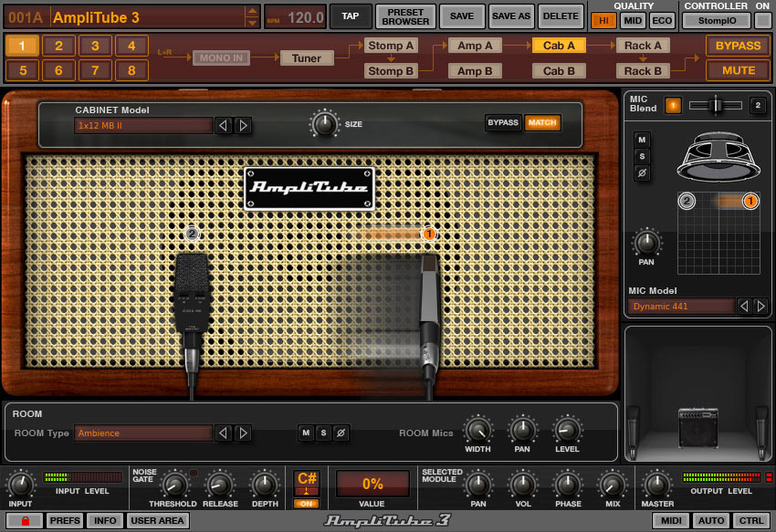Select previous cabinet model arrow

point(223,126)
